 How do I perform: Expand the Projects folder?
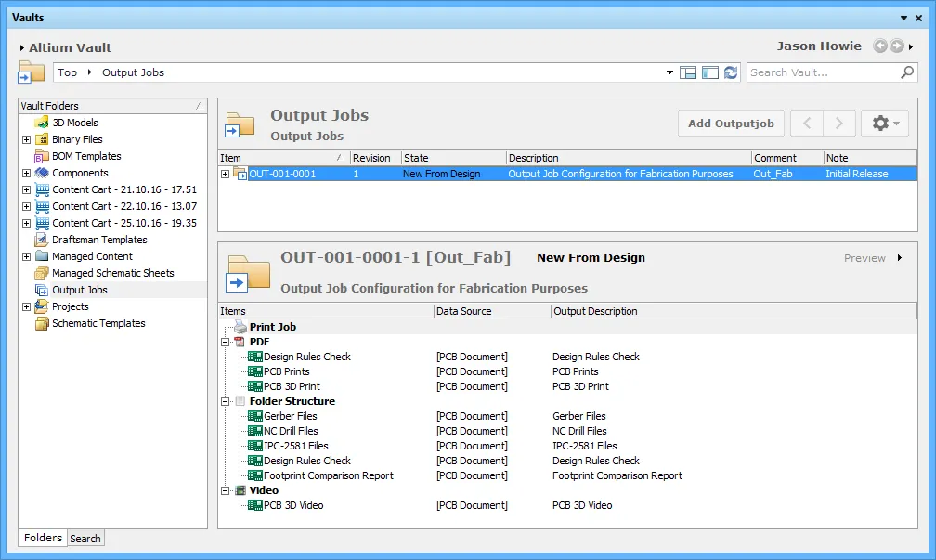click(x=26, y=306)
